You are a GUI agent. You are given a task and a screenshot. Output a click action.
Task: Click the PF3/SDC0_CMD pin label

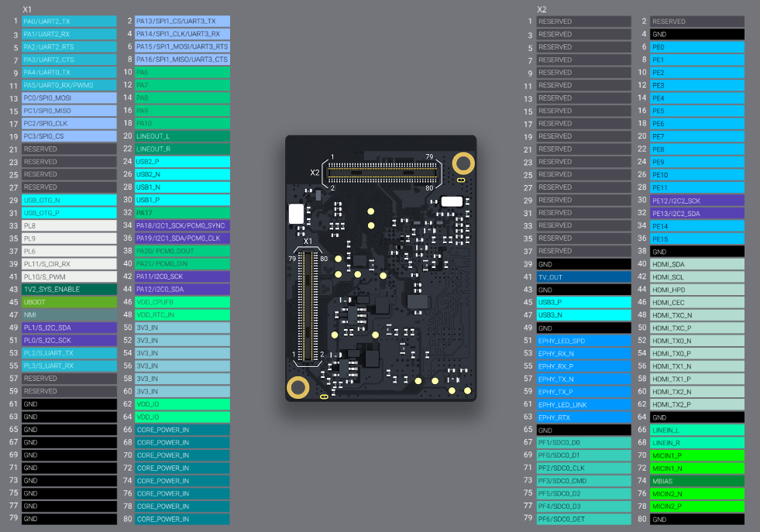pos(583,481)
